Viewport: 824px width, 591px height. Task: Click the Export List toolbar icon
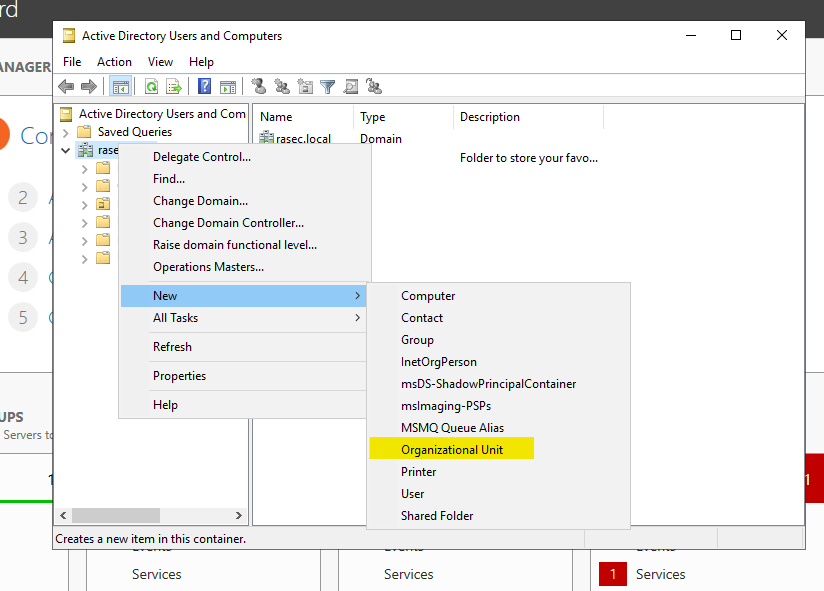[174, 87]
